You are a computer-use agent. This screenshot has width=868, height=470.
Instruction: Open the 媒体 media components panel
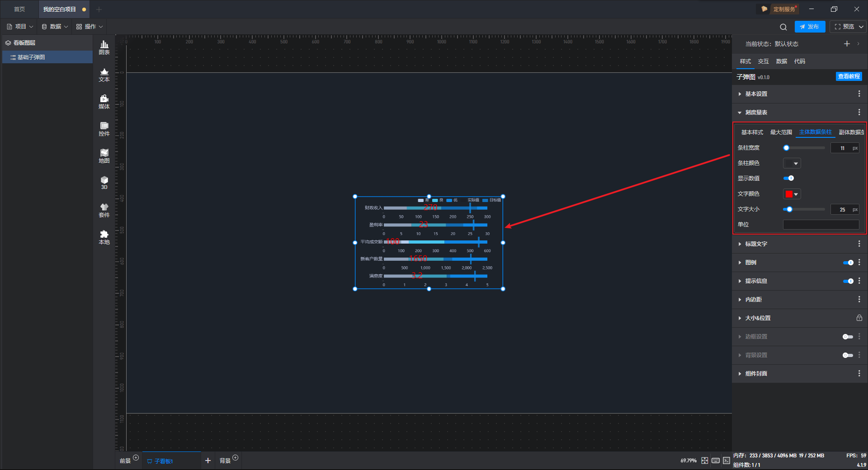tap(104, 102)
